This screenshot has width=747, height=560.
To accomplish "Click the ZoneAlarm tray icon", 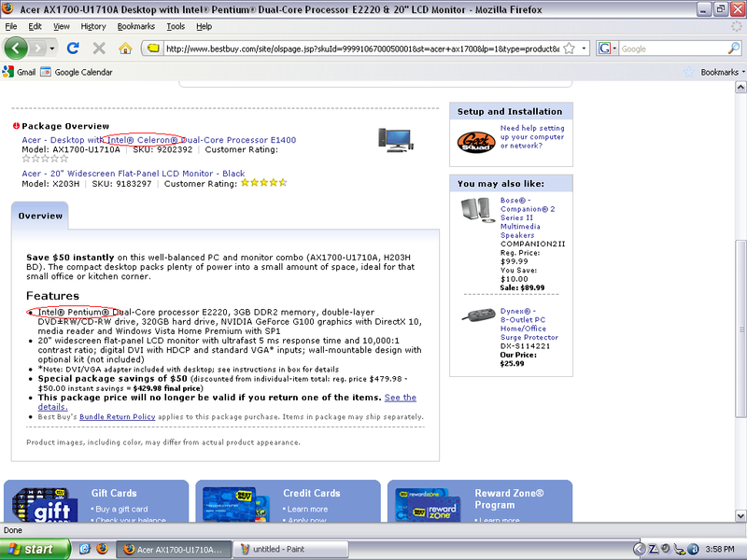I will point(654,549).
